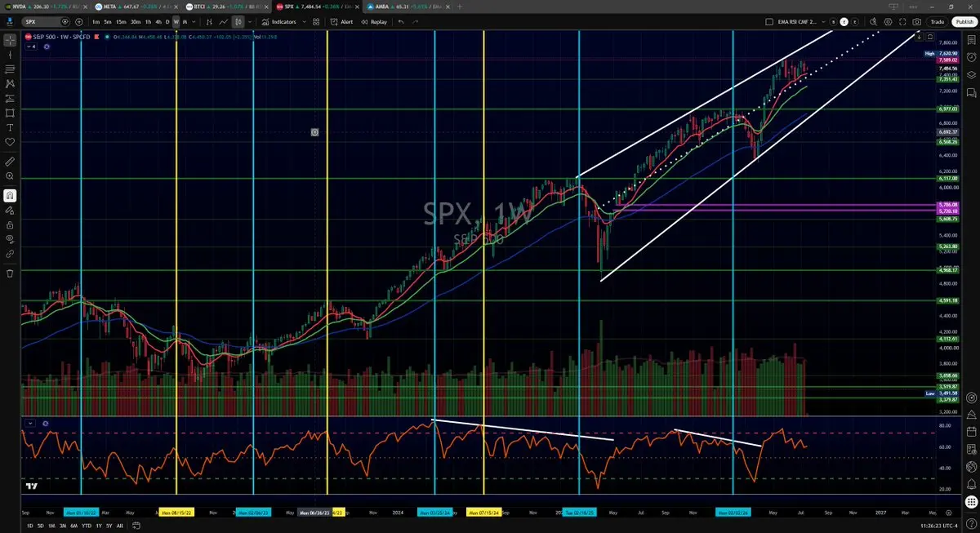Activate the zoom-in magnifier tool
Viewport: 980px width, 533px height.
click(x=10, y=175)
